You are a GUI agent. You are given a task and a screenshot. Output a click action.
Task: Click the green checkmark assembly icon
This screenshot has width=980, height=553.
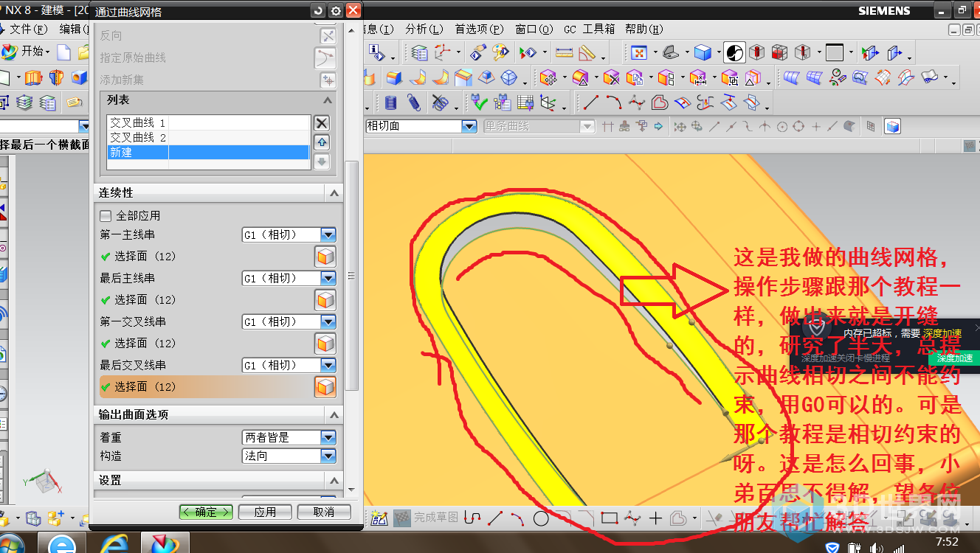click(x=479, y=102)
